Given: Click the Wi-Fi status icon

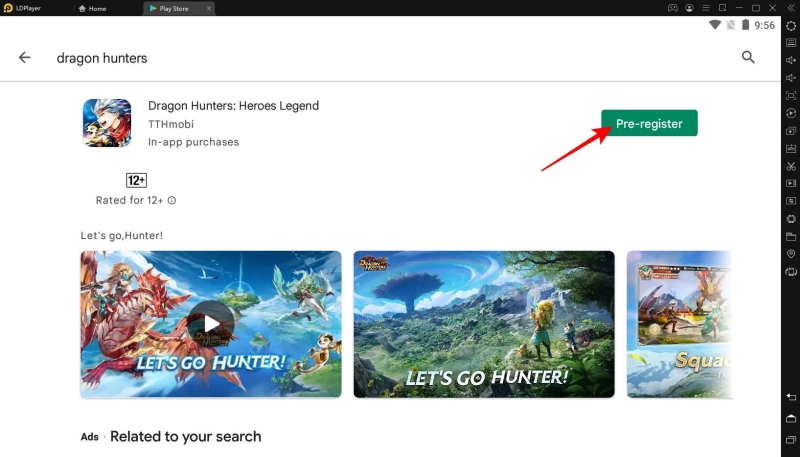Looking at the screenshot, I should point(715,25).
